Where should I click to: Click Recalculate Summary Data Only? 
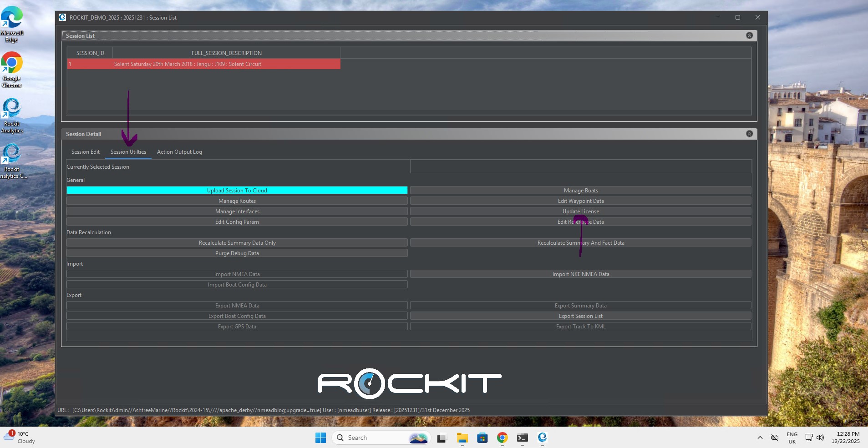click(x=237, y=243)
